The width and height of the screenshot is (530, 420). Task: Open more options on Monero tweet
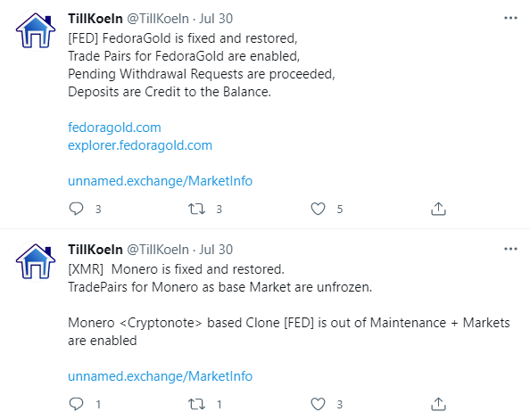(510, 249)
